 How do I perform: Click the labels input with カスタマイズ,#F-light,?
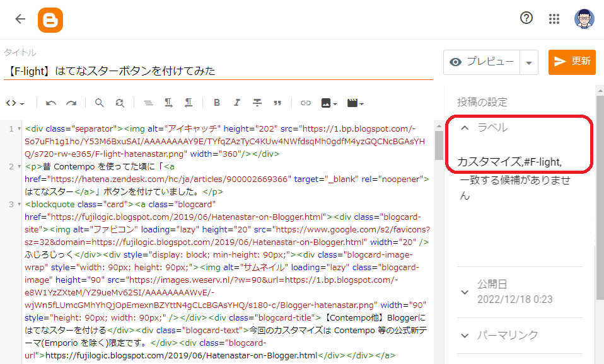(519, 162)
